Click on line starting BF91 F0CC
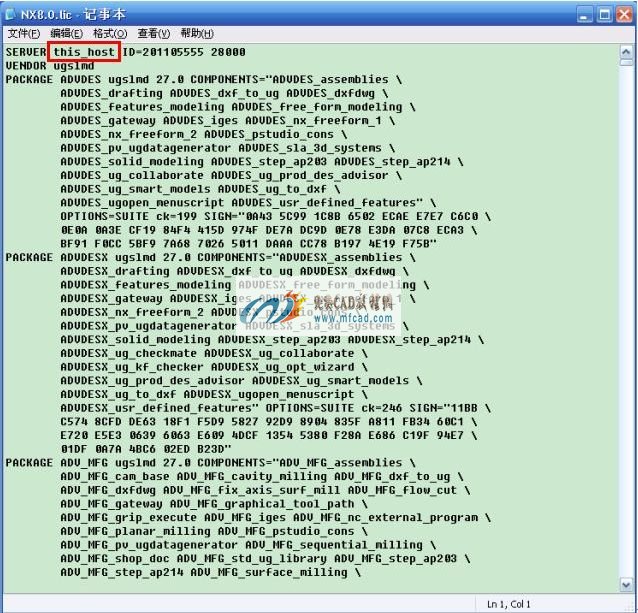 pyautogui.click(x=248, y=244)
